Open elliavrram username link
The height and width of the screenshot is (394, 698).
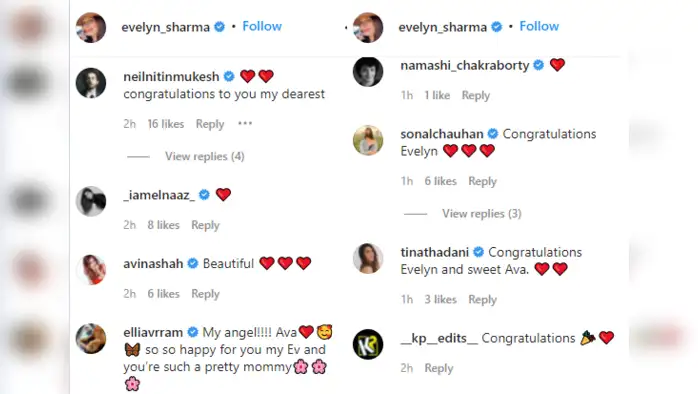click(x=153, y=333)
